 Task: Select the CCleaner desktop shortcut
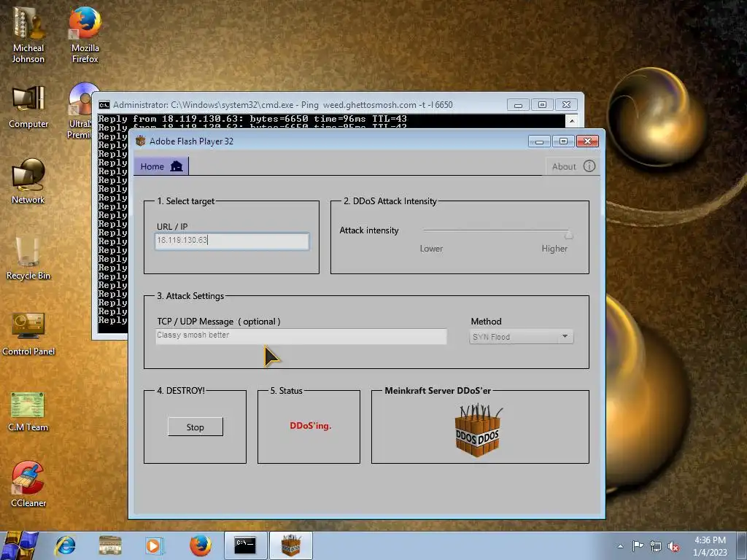coord(28,484)
